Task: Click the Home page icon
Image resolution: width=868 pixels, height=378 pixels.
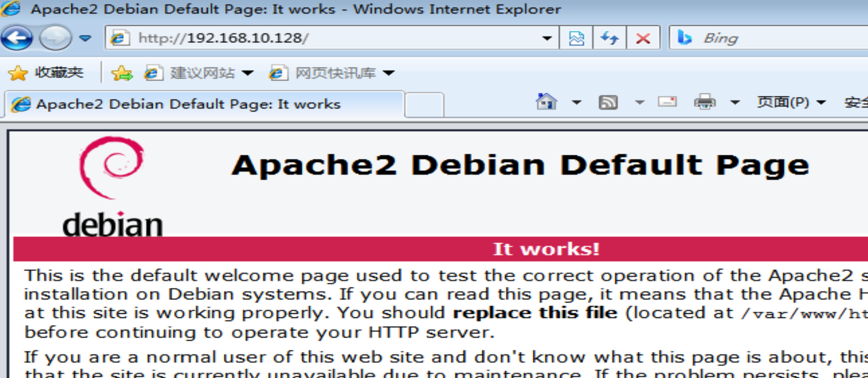Action: [546, 102]
